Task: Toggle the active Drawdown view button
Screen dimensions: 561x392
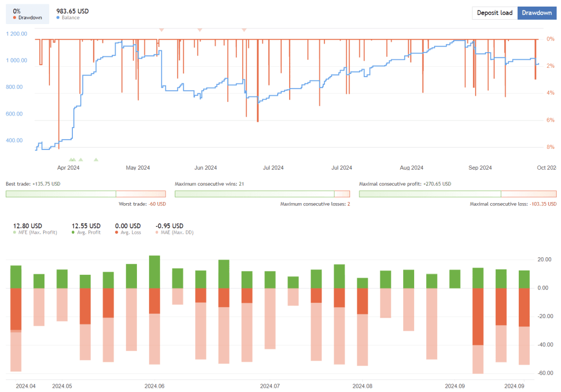Action: (x=537, y=13)
